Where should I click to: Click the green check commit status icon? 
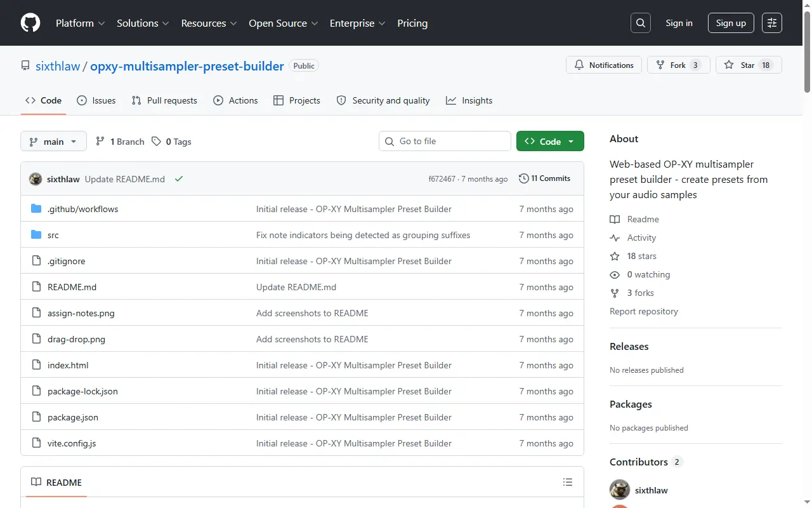tap(179, 179)
